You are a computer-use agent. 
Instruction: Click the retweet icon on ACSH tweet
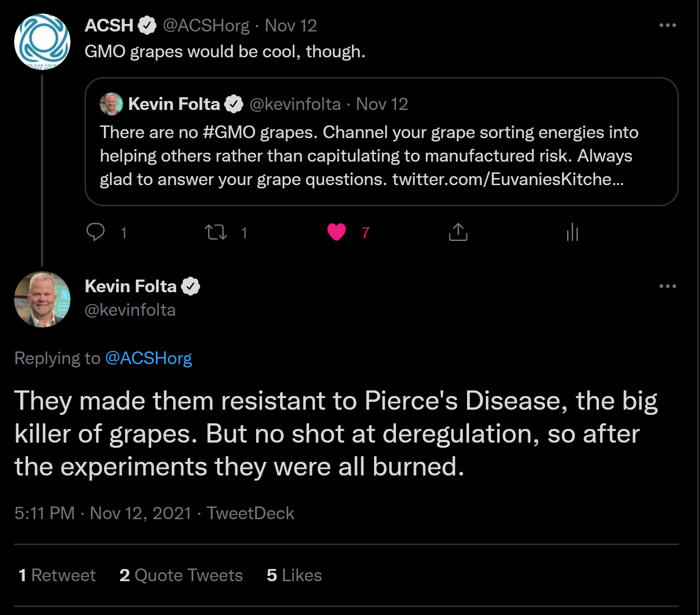pyautogui.click(x=216, y=232)
